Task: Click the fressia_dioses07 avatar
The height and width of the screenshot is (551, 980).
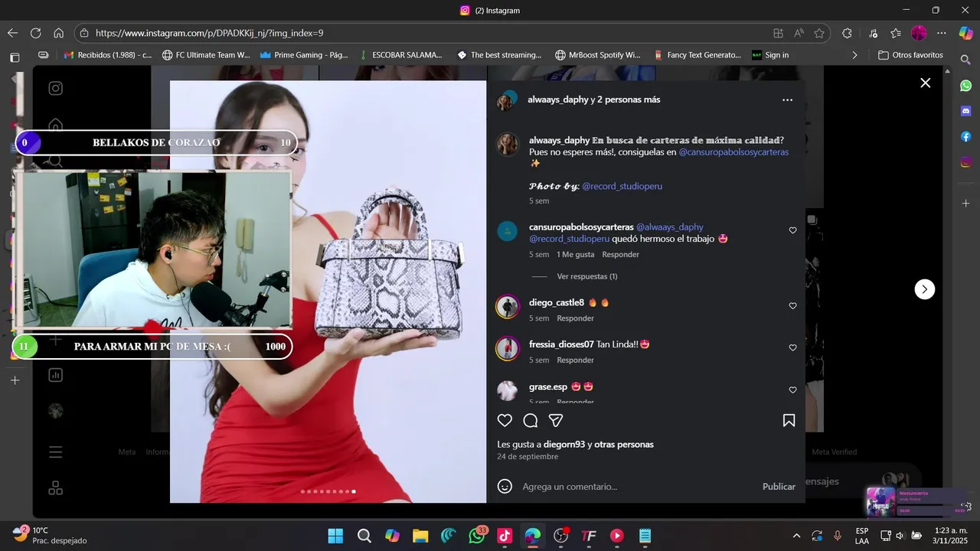Action: (x=508, y=349)
